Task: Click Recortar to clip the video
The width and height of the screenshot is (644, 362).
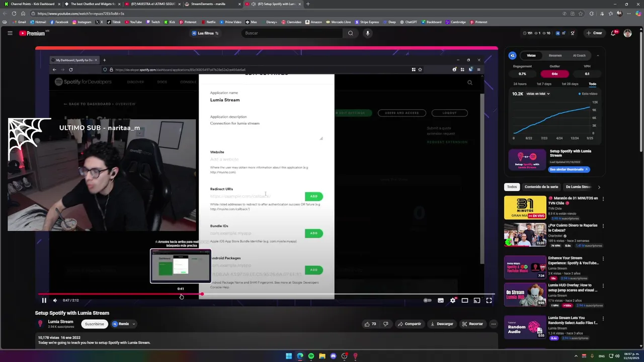Action: click(472, 324)
